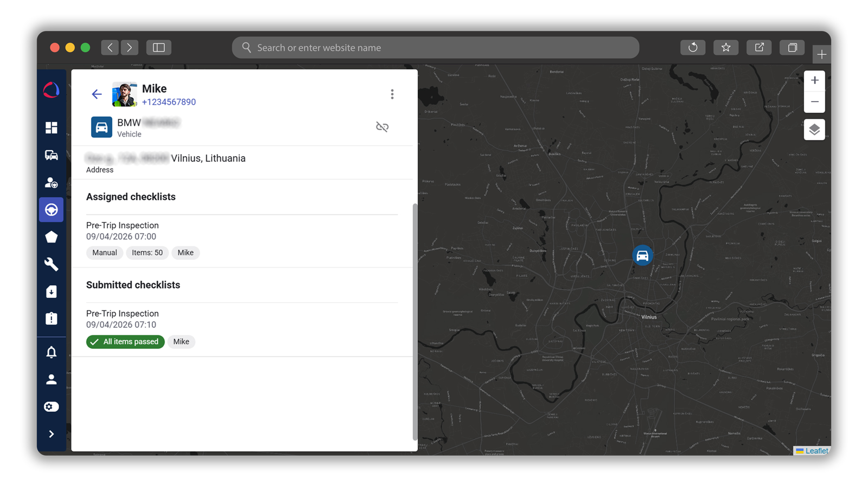Toggle the unlink icon next to BMW vehicle
This screenshot has width=868, height=491.
click(382, 126)
